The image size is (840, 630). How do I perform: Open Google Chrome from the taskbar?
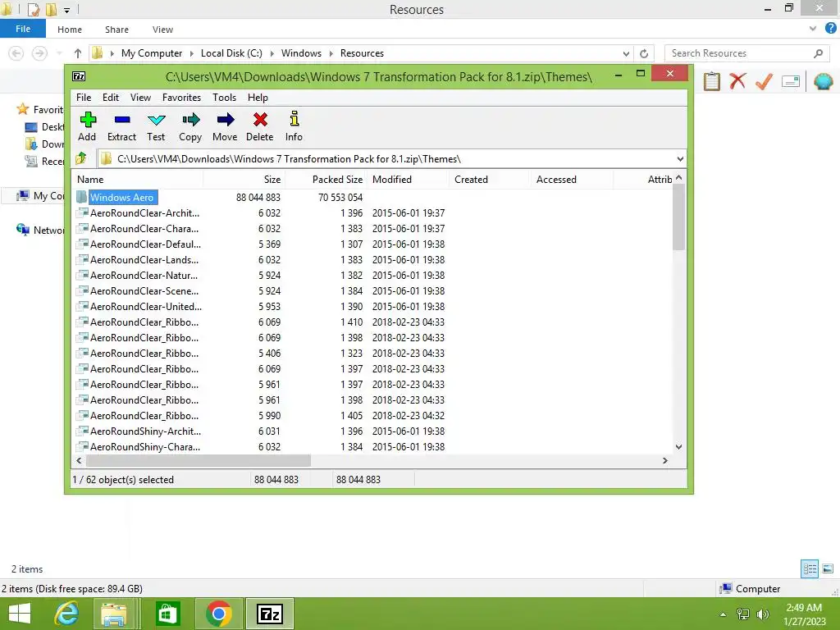pos(218,614)
